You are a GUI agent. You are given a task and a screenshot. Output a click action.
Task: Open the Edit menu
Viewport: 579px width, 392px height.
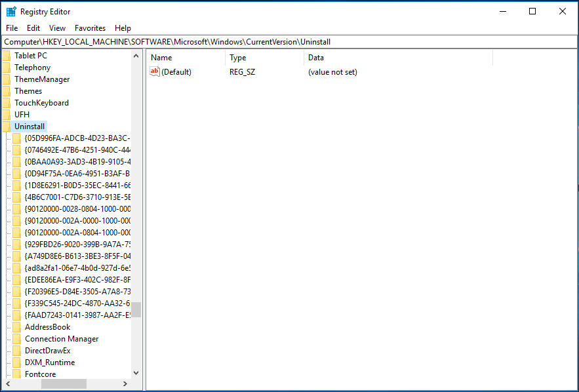point(33,28)
